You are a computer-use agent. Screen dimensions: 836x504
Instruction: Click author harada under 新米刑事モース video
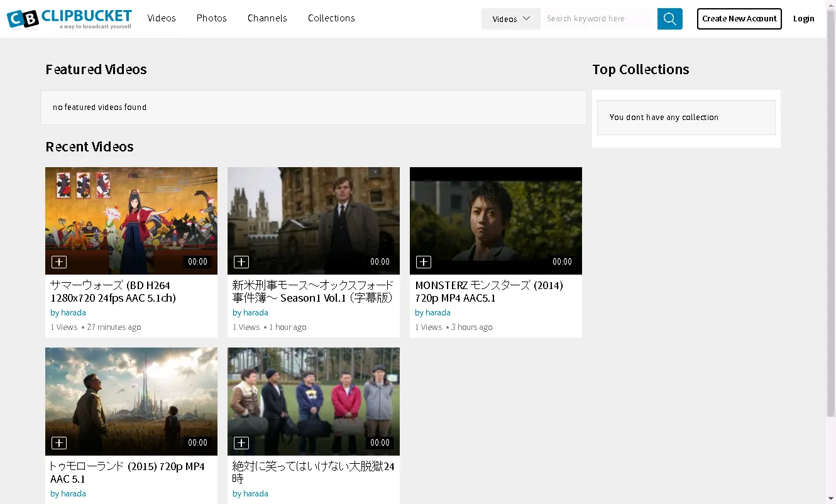[x=255, y=313]
